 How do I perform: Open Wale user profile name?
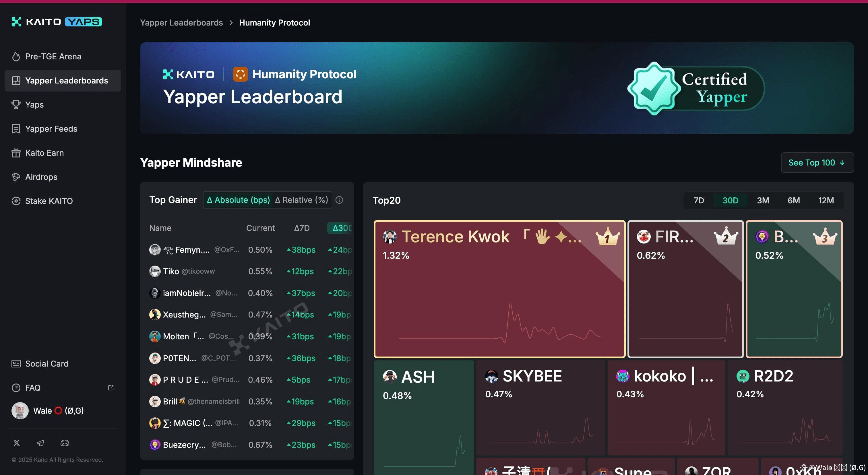point(58,411)
